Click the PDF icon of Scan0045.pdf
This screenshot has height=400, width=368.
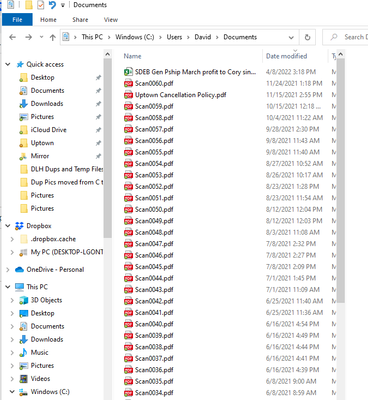click(x=128, y=267)
